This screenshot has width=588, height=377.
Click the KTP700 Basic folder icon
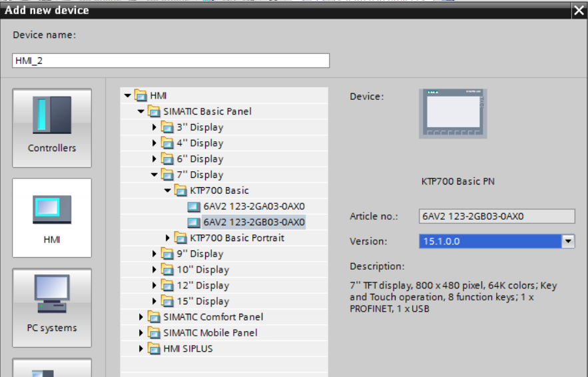click(180, 190)
